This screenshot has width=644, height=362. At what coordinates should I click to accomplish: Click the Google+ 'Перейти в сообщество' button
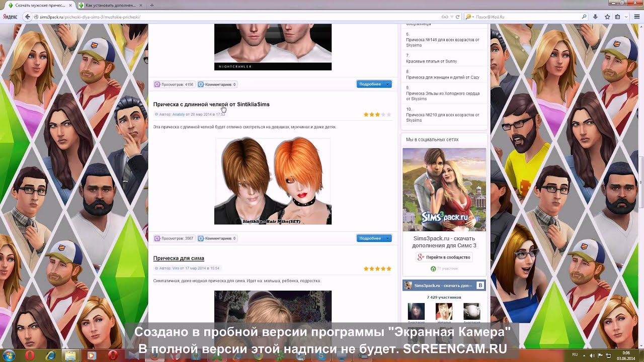pos(444,257)
